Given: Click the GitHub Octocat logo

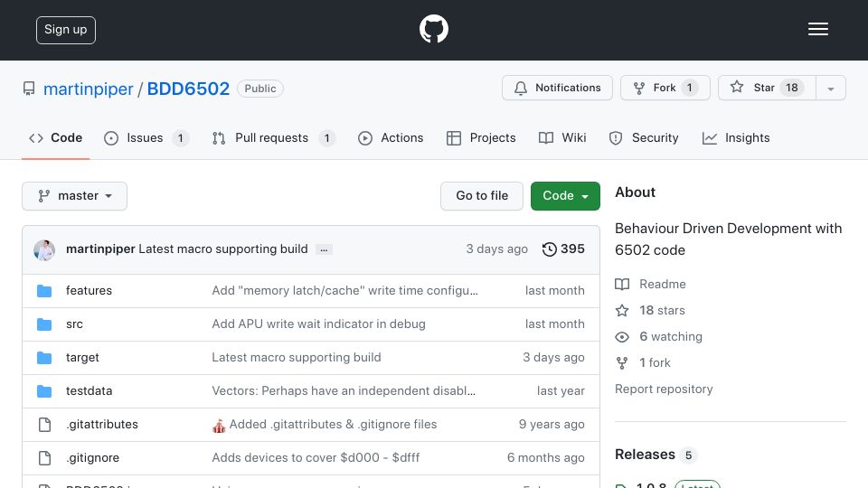Looking at the screenshot, I should tap(433, 29).
